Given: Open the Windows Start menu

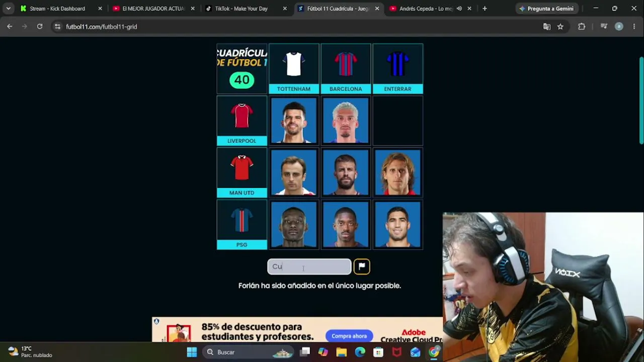Looking at the screenshot, I should coord(192,352).
